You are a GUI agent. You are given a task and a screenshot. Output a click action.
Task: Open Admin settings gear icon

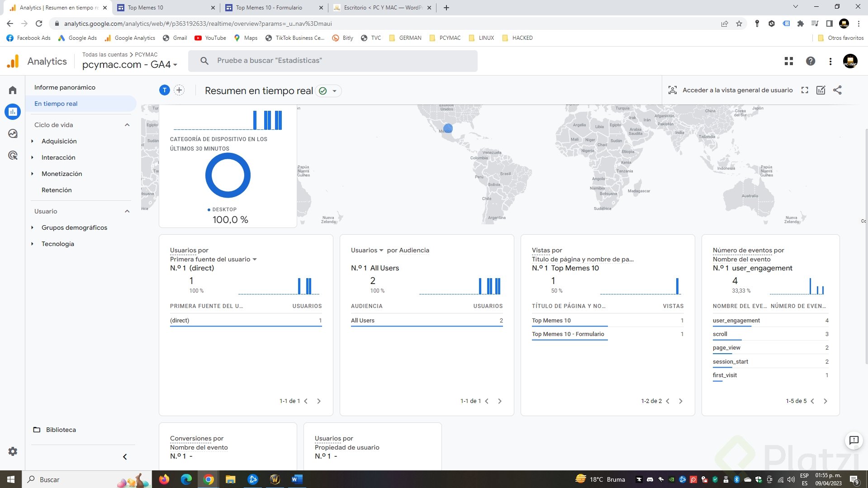click(13, 451)
